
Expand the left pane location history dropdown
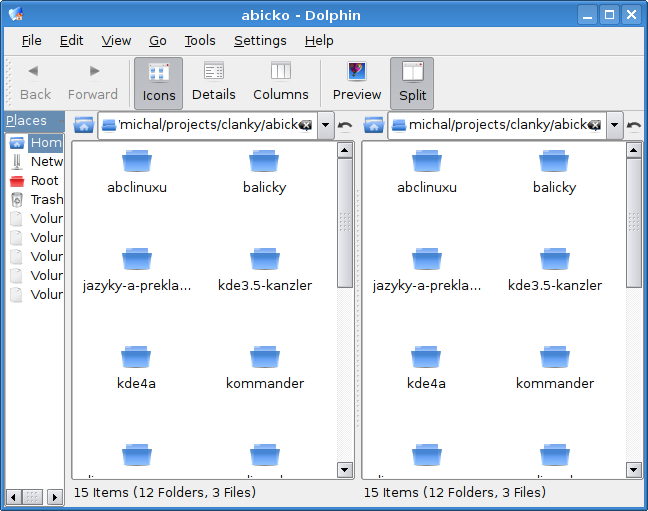pos(326,125)
